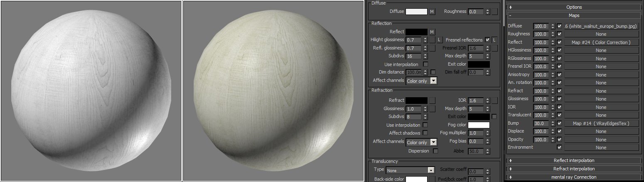This screenshot has width=644, height=182.
Task: Open the Translucency Type dropdown
Action: [410, 170]
